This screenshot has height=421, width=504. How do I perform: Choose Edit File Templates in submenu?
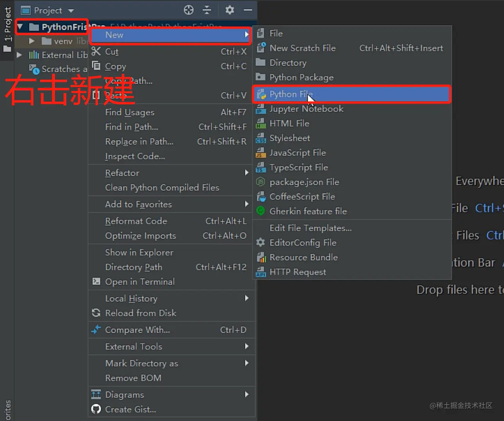pyautogui.click(x=352, y=228)
